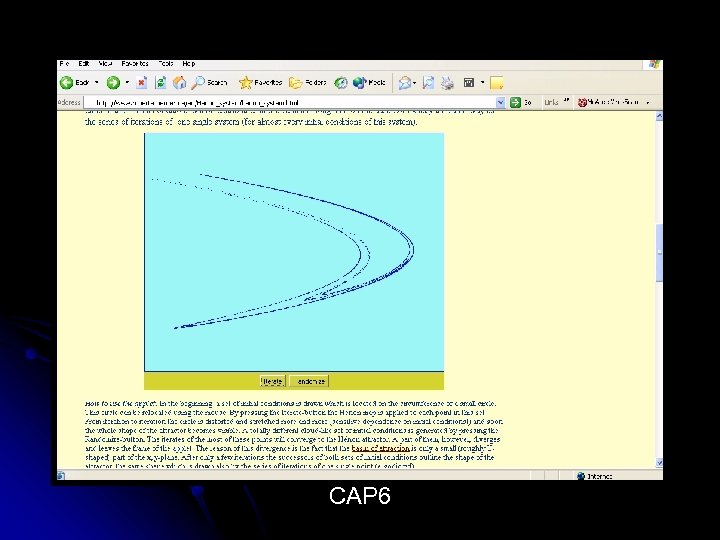Open the Forward button history dropdown arrow
720x540 pixels.
click(127, 83)
